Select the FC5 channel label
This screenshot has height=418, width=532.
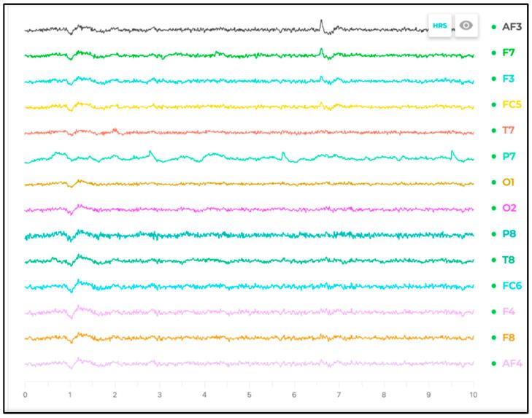512,104
